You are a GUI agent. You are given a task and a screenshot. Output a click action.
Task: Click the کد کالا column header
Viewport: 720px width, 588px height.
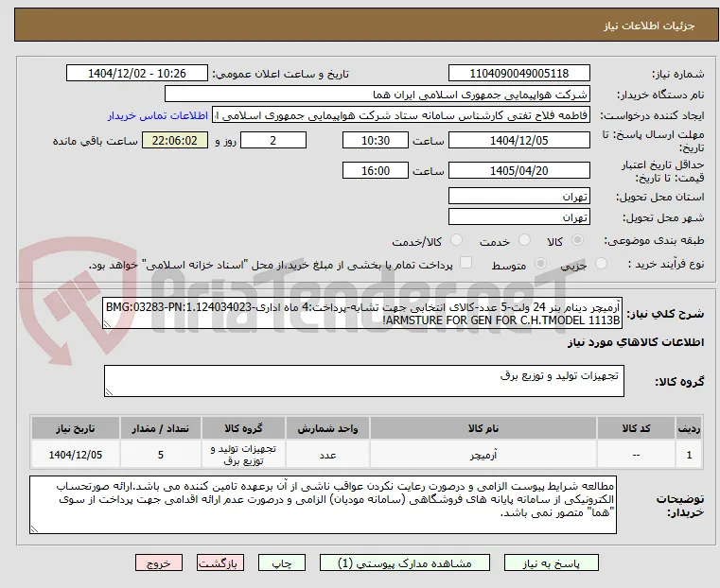(x=636, y=428)
